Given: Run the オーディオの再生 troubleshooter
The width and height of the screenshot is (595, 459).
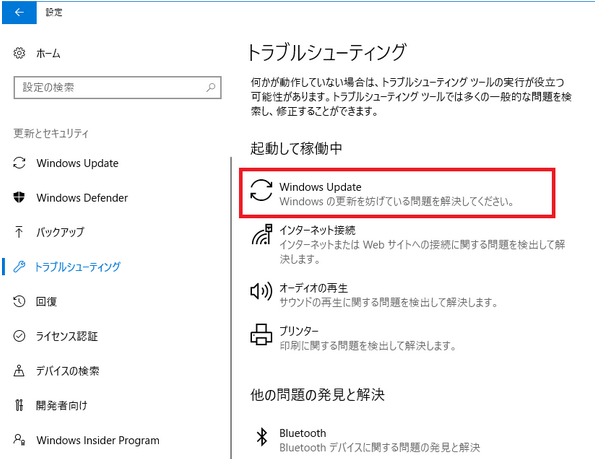Looking at the screenshot, I should coord(374,295).
